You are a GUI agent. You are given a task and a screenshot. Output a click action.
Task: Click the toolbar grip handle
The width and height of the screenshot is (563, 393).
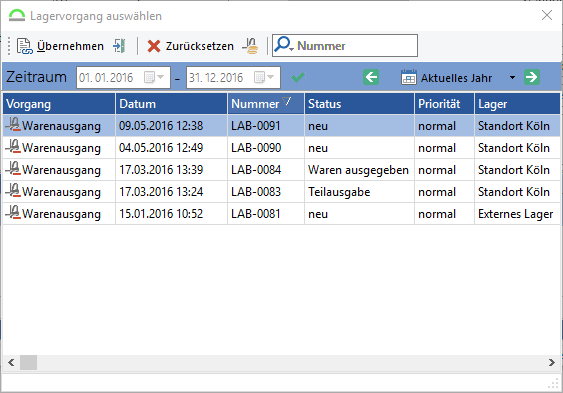pos(9,46)
